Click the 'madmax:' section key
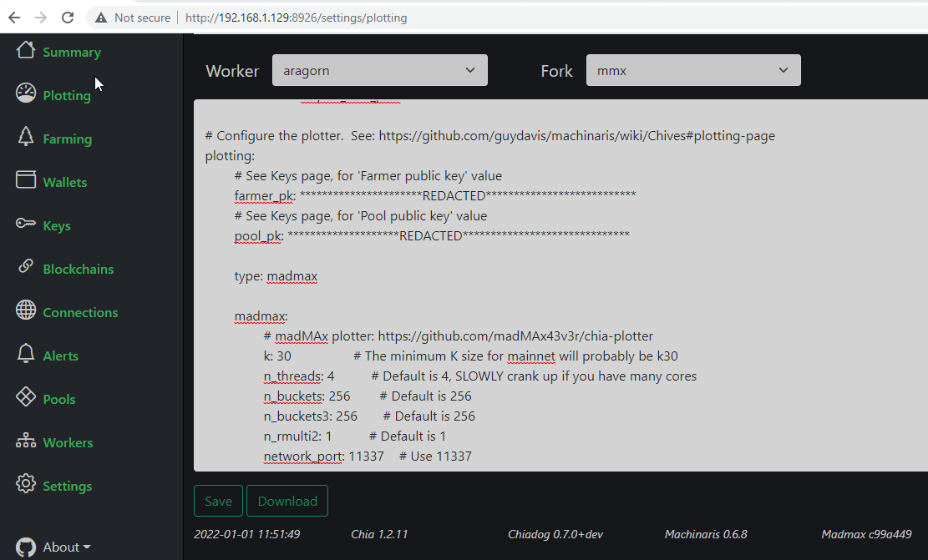928x560 pixels. (261, 316)
